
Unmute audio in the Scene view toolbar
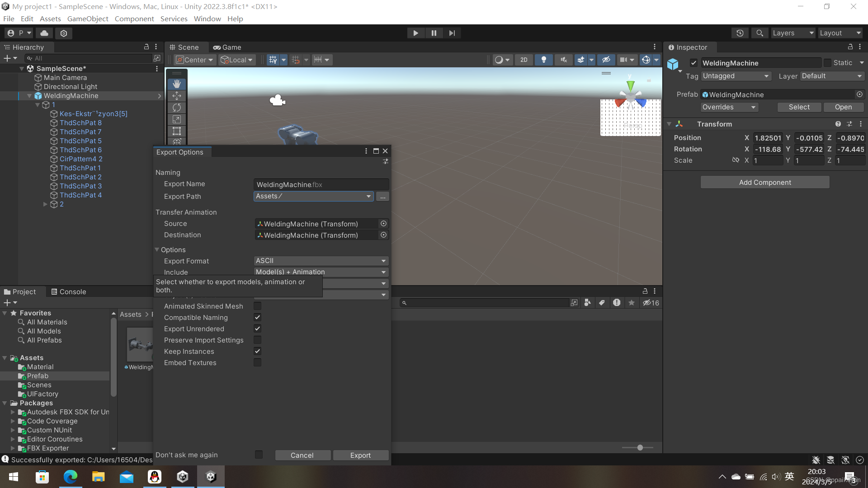pyautogui.click(x=563, y=59)
